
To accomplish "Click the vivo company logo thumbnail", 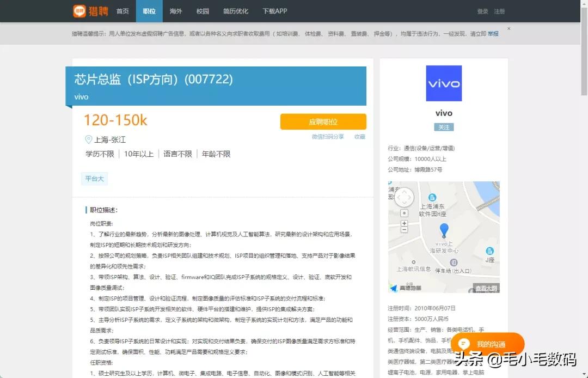I will click(444, 83).
